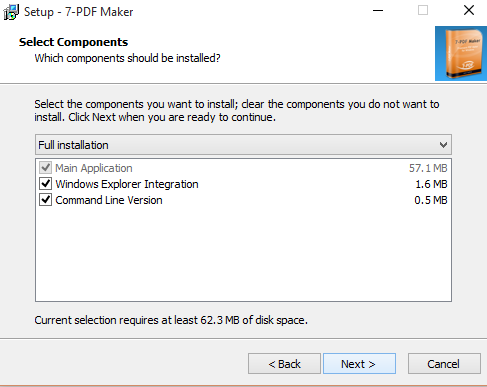Click the setup installer icon in title bar
The height and width of the screenshot is (387, 487).
pos(11,12)
